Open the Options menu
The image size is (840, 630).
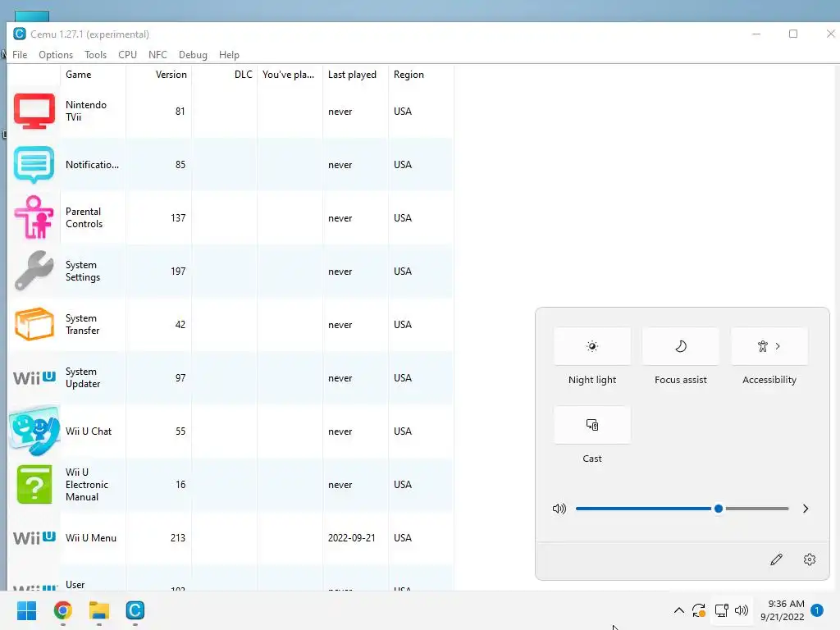click(56, 55)
